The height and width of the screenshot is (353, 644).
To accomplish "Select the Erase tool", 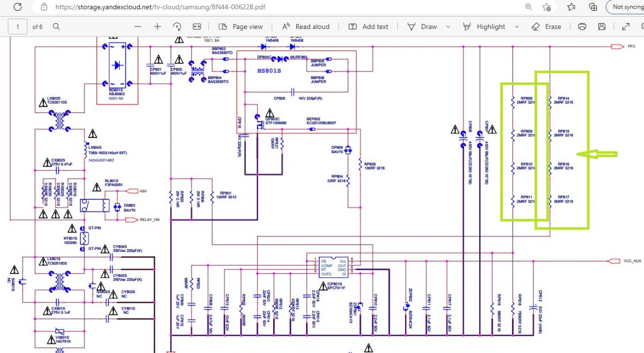I will tap(546, 26).
